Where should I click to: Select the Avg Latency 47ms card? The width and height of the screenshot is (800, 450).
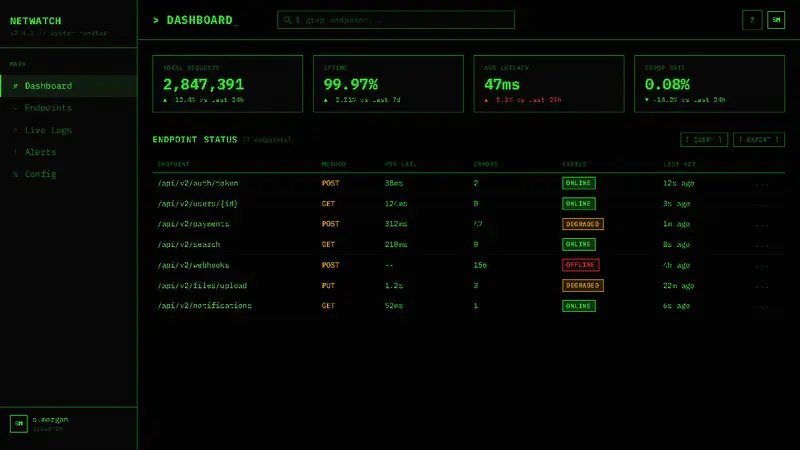[x=549, y=84]
